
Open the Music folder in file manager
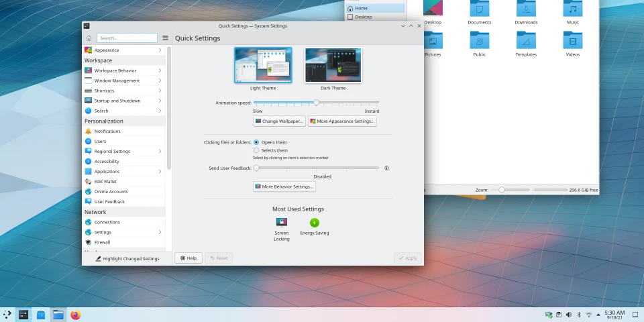click(x=572, y=9)
